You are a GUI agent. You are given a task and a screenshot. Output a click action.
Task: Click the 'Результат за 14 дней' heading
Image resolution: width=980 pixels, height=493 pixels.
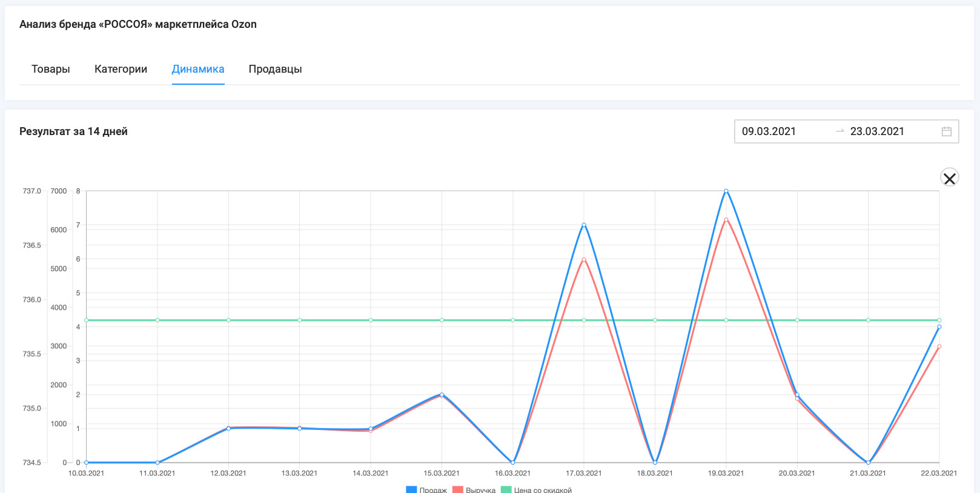click(73, 131)
